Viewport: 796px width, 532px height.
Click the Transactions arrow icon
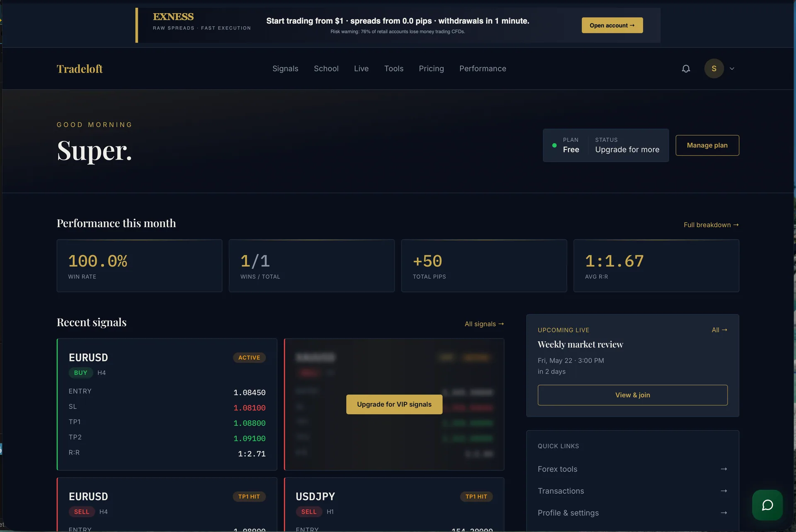pyautogui.click(x=724, y=491)
